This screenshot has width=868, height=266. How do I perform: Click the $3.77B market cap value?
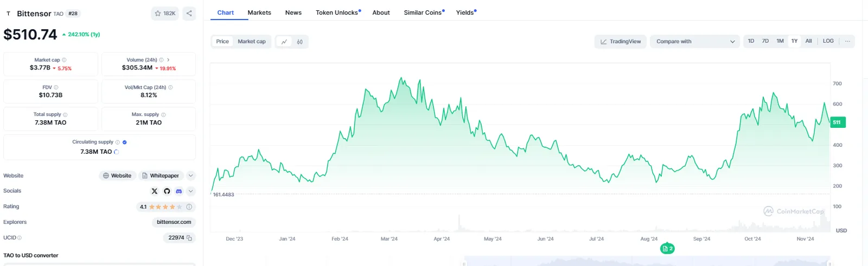pos(40,68)
